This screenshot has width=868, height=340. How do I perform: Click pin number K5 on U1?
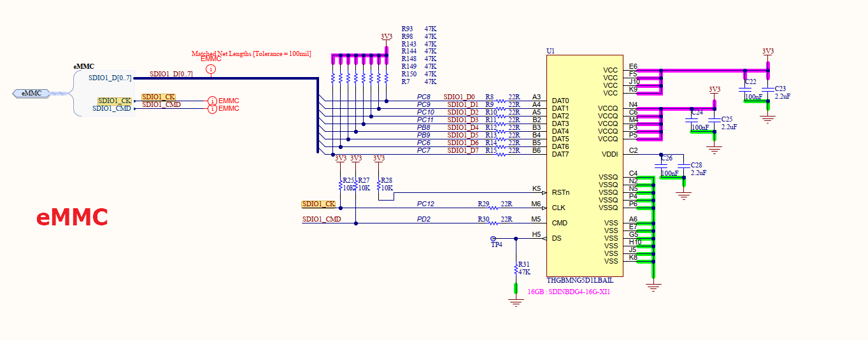[x=537, y=188]
